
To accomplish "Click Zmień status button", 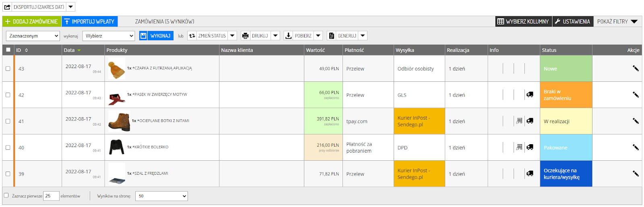I will coord(207,36).
